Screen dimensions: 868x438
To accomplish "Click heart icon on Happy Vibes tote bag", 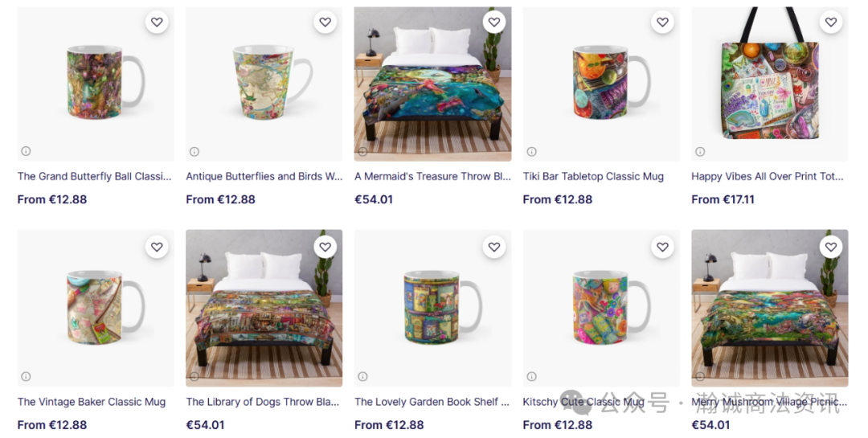I will pos(831,23).
